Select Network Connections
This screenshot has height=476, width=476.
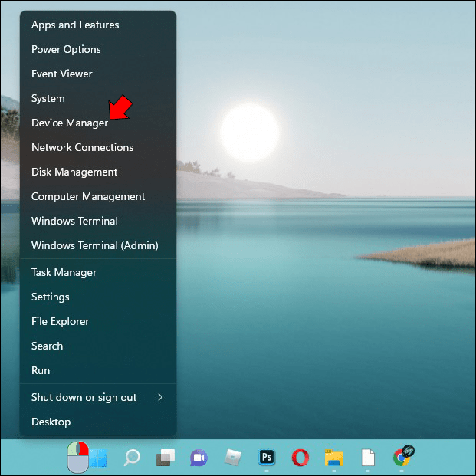pos(83,147)
